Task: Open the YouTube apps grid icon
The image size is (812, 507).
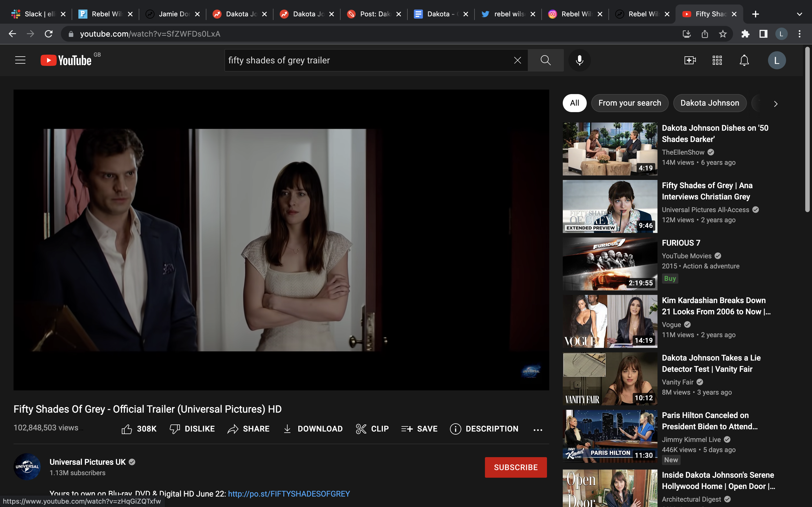Action: [717, 60]
